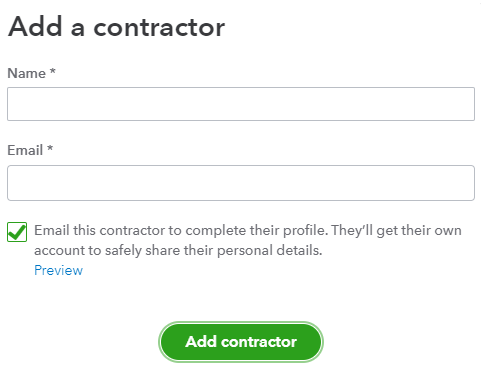This screenshot has height=368, width=481.
Task: Click the word 'contractor' in the page title
Action: (x=159, y=27)
